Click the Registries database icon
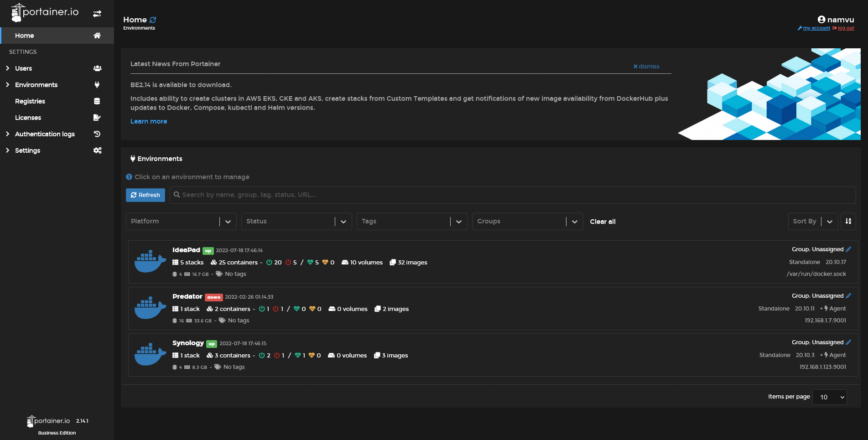This screenshot has height=440, width=868. click(97, 101)
